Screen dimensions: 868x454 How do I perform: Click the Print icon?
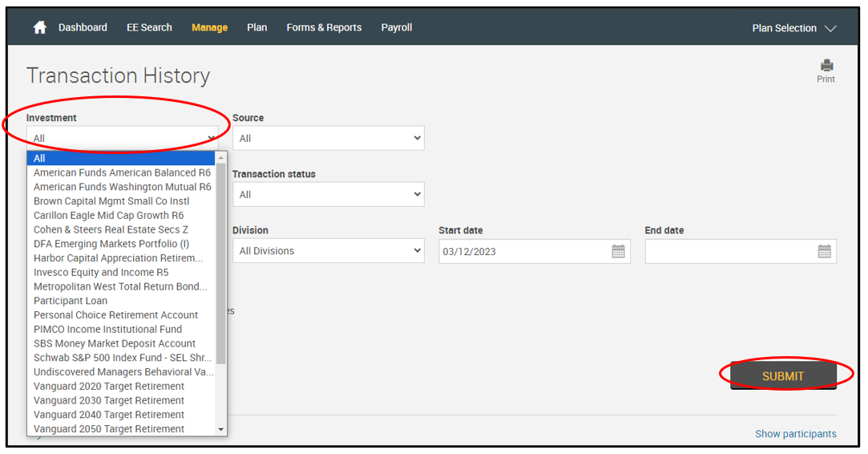[826, 67]
